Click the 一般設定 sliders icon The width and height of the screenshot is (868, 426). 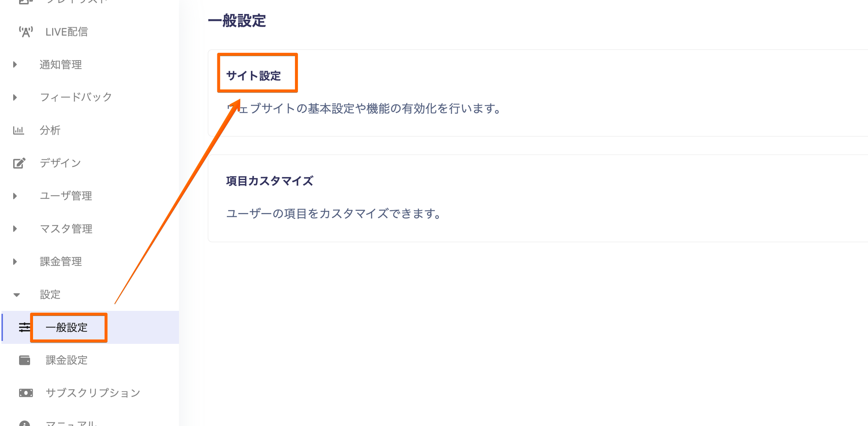coord(24,327)
